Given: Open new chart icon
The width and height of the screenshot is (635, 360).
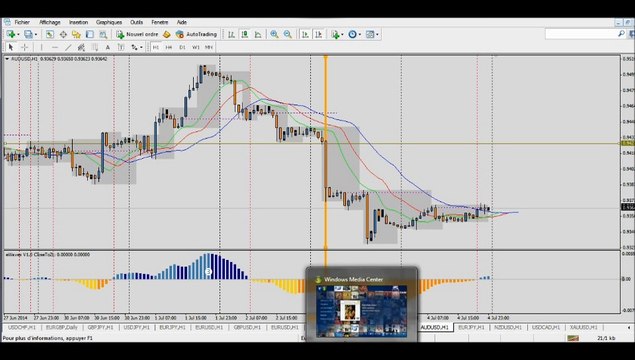Looking at the screenshot, I should [11, 34].
